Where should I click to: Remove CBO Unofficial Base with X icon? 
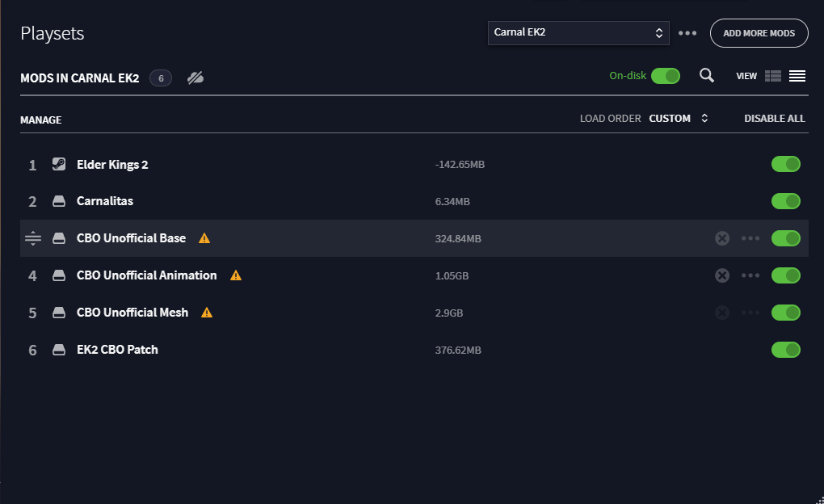click(x=722, y=238)
